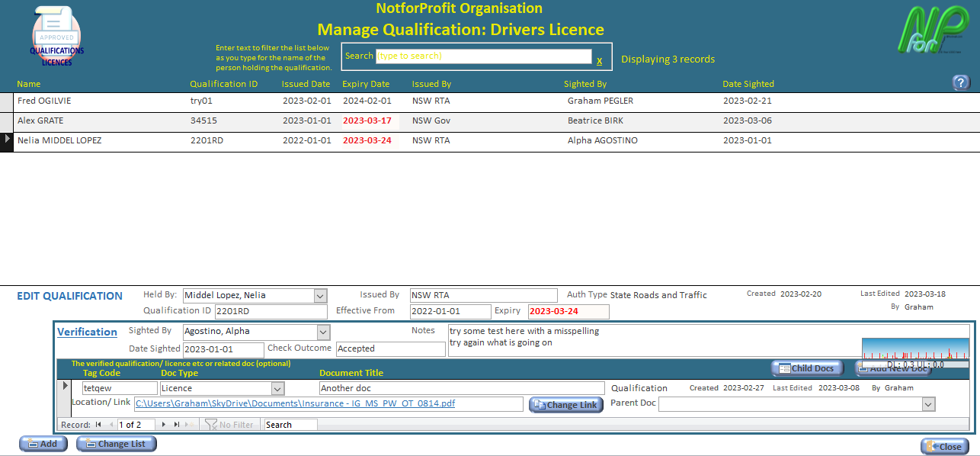Click the Check Outcome field Accepted

click(390, 348)
